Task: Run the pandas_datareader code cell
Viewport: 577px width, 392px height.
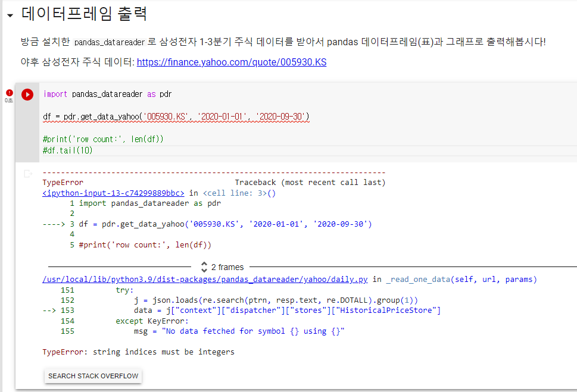Action: tap(27, 95)
